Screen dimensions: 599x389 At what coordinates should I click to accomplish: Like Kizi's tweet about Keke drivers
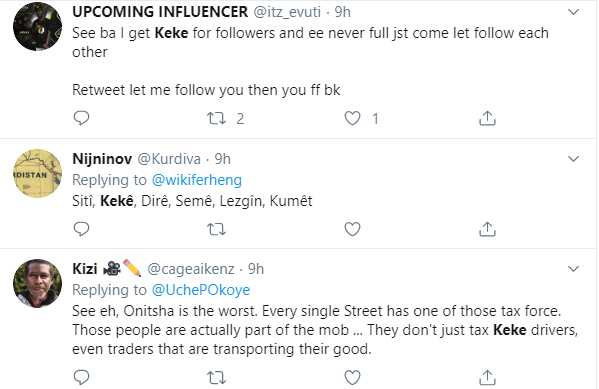point(352,378)
